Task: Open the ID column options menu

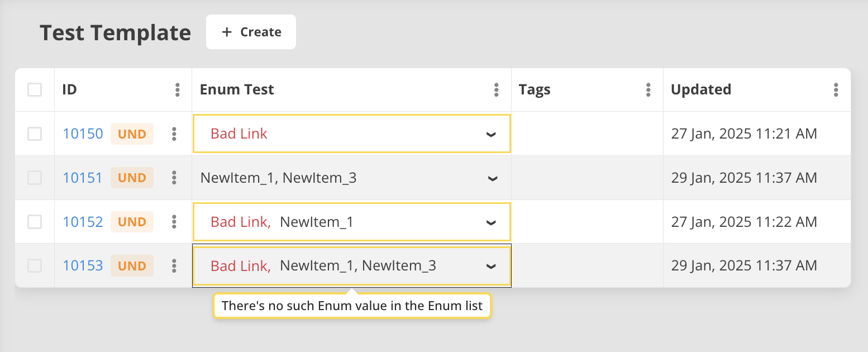Action: coord(177,90)
